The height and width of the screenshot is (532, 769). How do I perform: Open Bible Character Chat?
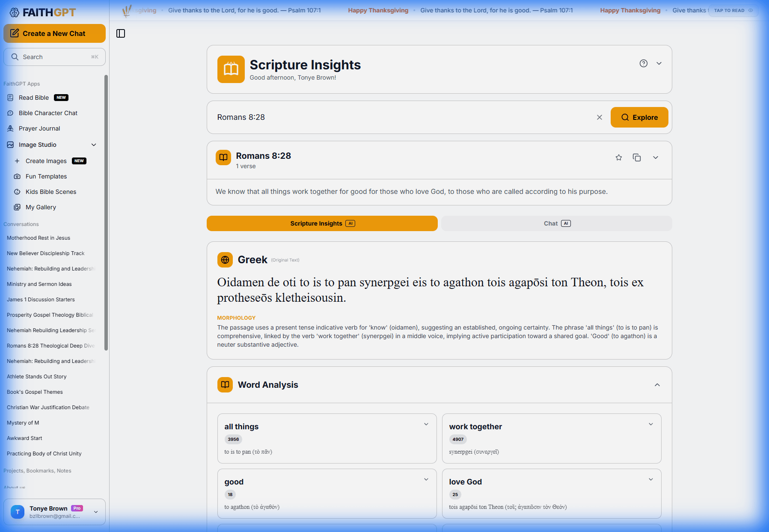pyautogui.click(x=48, y=113)
